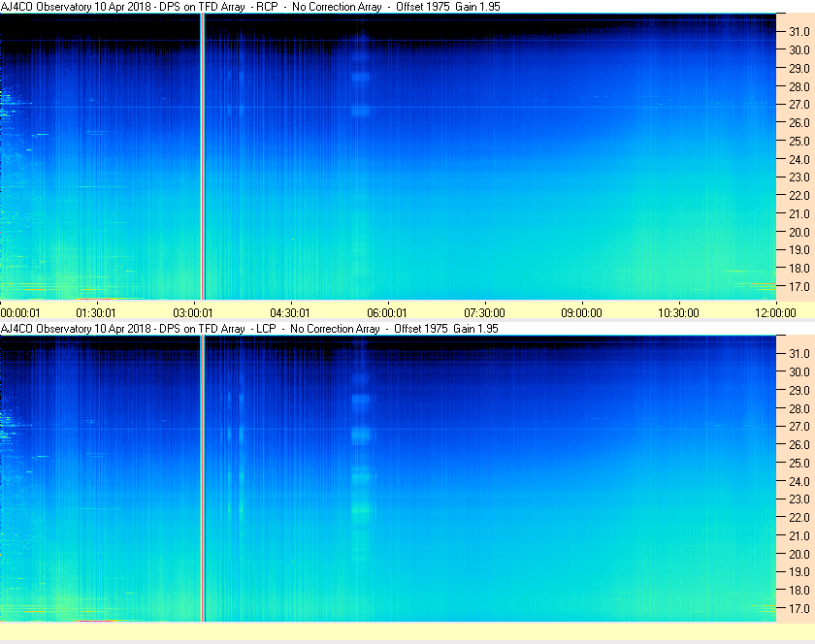Click the 04:30:01 time axis label
The width and height of the screenshot is (815, 644).
[x=289, y=313]
